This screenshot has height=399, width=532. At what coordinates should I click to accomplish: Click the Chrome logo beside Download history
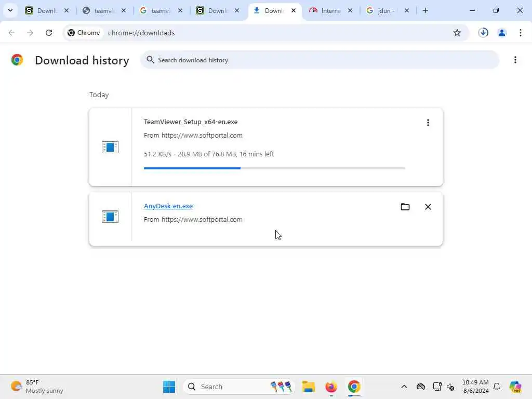[x=17, y=60]
